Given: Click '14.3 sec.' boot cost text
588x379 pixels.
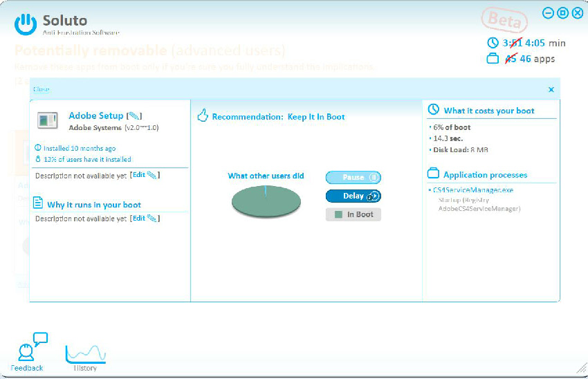Looking at the screenshot, I should [448, 138].
